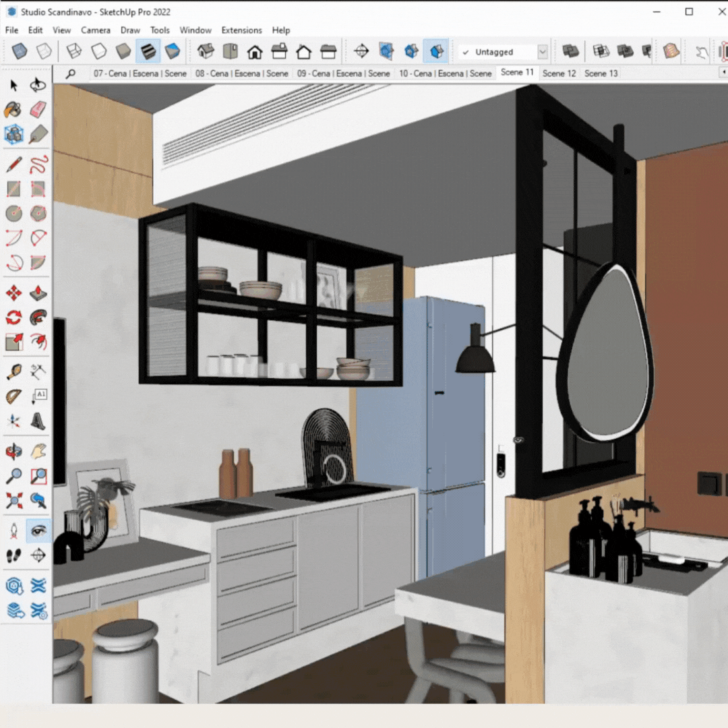
Task: Activate the 3D Text tool
Action: tap(38, 421)
